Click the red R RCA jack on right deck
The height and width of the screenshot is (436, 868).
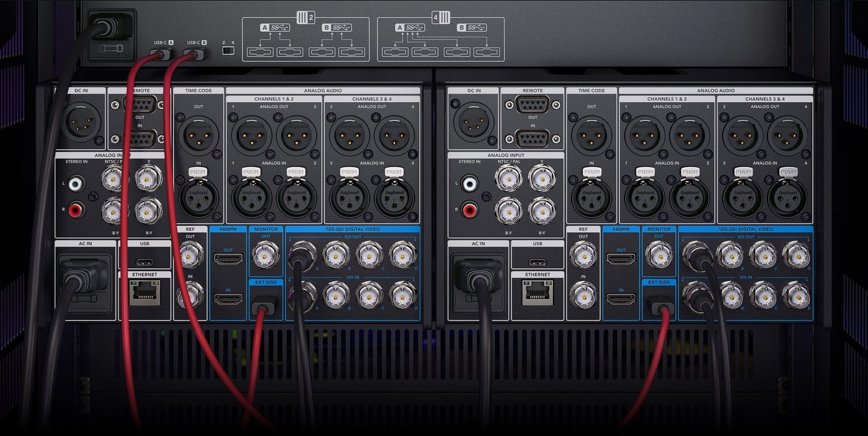tap(469, 211)
